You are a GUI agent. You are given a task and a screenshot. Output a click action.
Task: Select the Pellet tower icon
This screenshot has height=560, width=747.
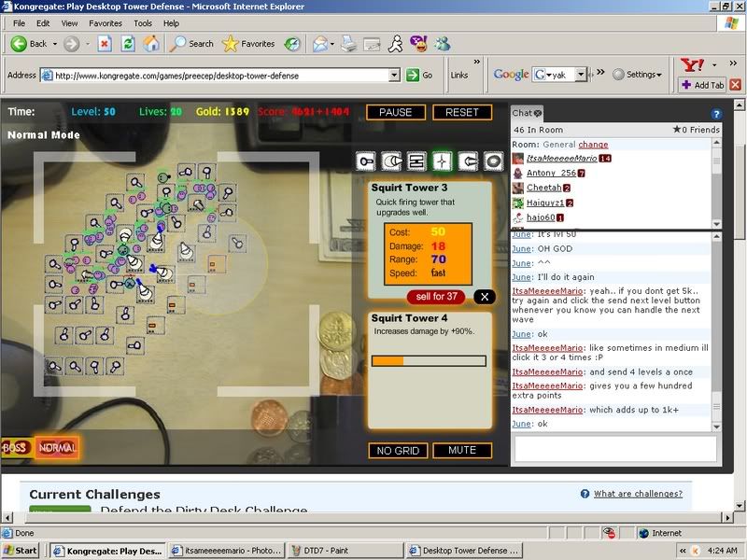tap(365, 161)
